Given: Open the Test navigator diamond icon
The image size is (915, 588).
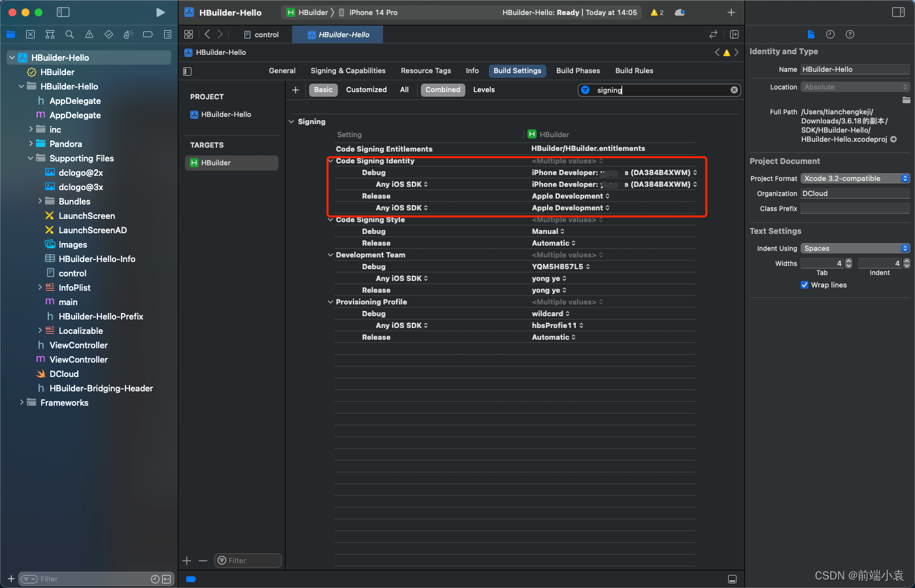Looking at the screenshot, I should 108,35.
